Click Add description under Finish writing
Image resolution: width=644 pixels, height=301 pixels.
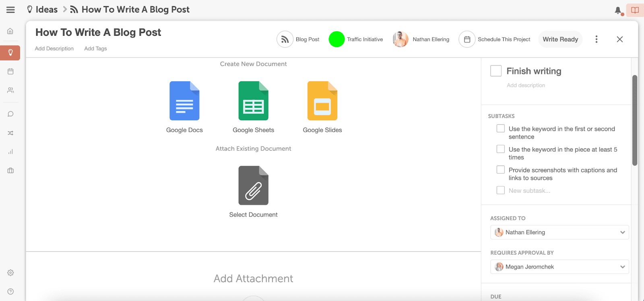click(x=526, y=85)
